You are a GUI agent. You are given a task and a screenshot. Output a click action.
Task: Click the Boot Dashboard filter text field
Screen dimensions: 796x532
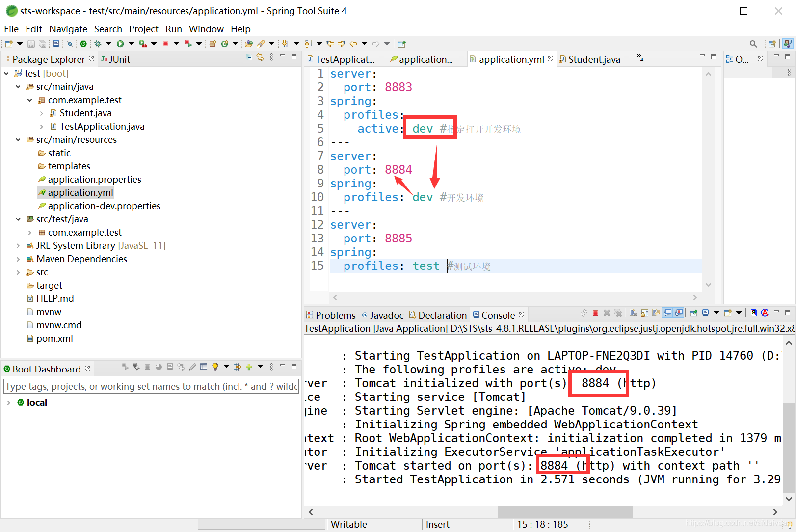[151, 386]
